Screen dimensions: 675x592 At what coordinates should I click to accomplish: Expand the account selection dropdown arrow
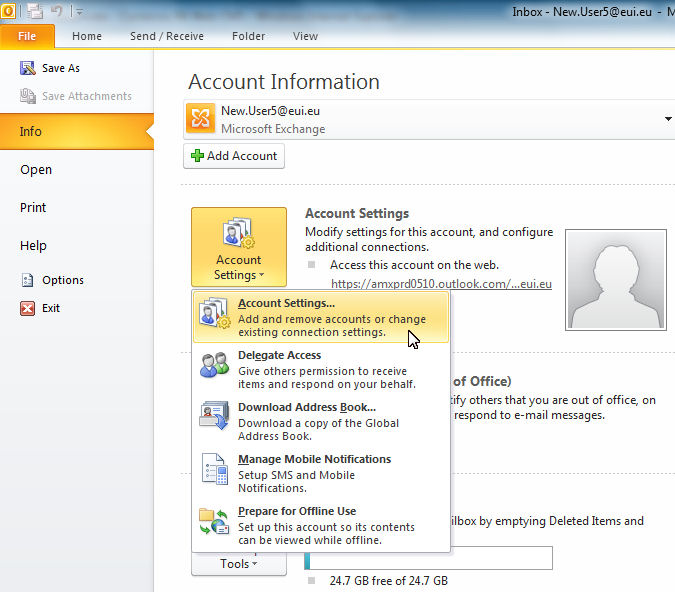click(x=668, y=120)
